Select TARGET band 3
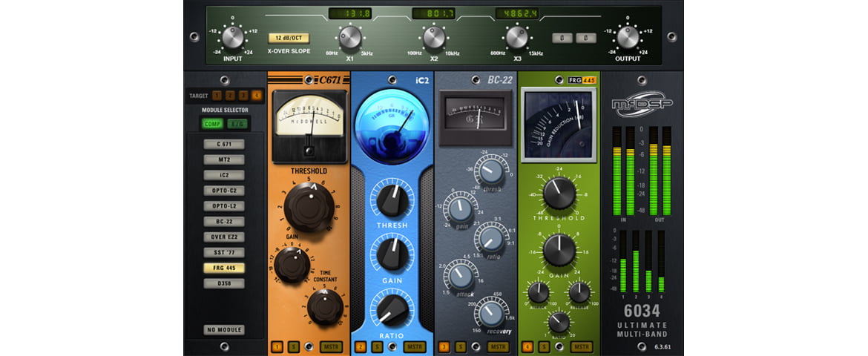This screenshot has height=356, width=868. point(243,95)
